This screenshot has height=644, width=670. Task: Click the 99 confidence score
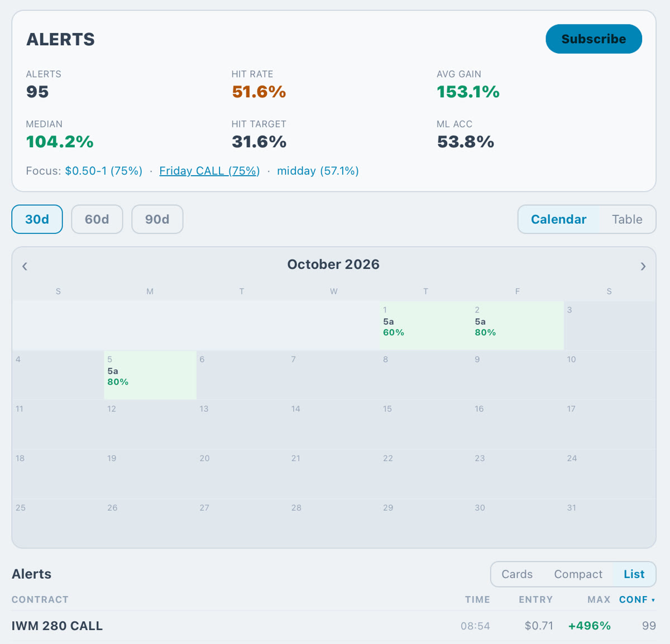click(x=649, y=626)
